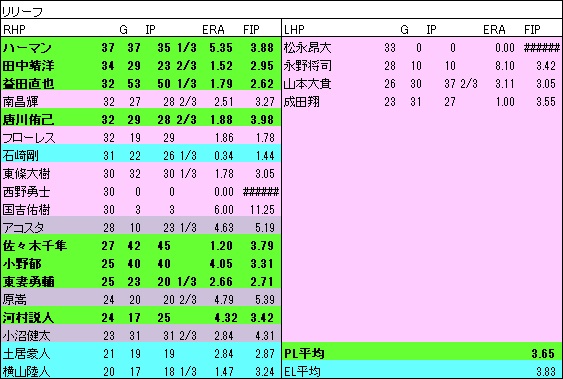Click 原嵩 FIP value 5.39
The width and height of the screenshot is (563, 379).
265,300
